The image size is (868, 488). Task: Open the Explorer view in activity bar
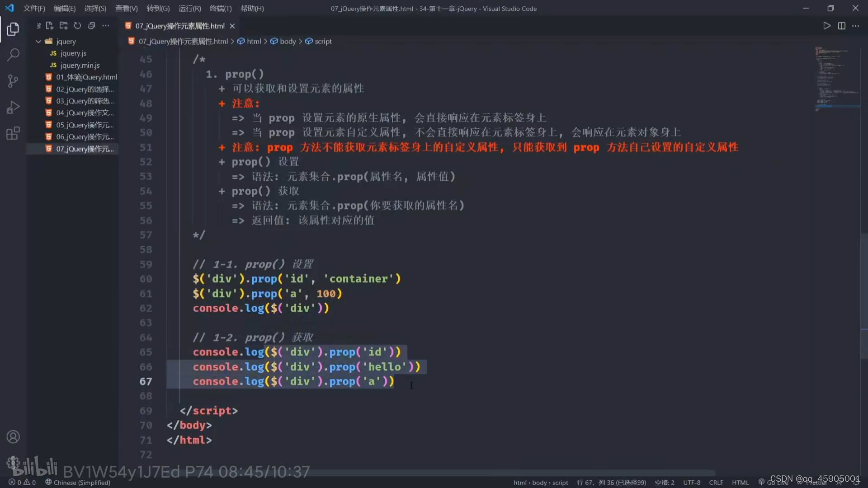pyautogui.click(x=13, y=29)
